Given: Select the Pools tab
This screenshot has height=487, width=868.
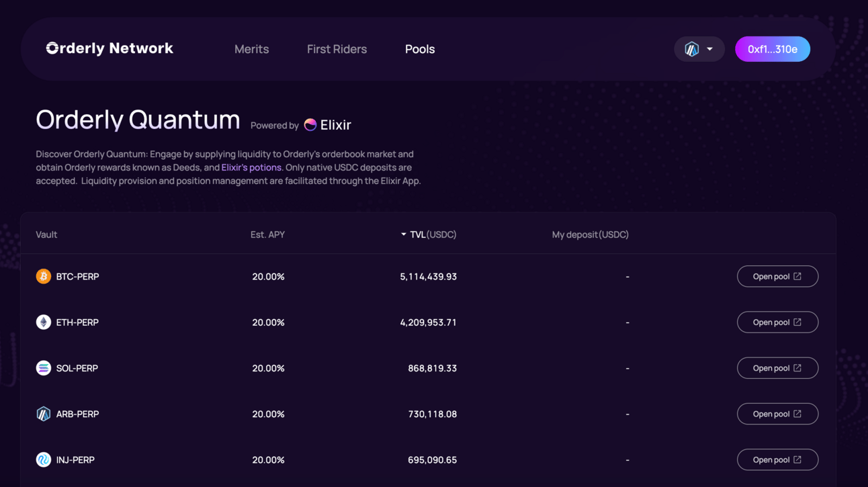Looking at the screenshot, I should [x=420, y=49].
